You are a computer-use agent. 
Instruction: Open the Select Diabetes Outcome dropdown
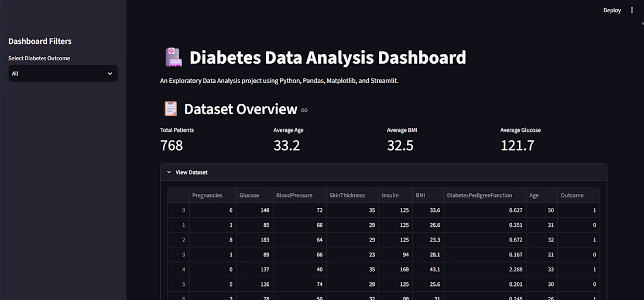click(x=63, y=74)
